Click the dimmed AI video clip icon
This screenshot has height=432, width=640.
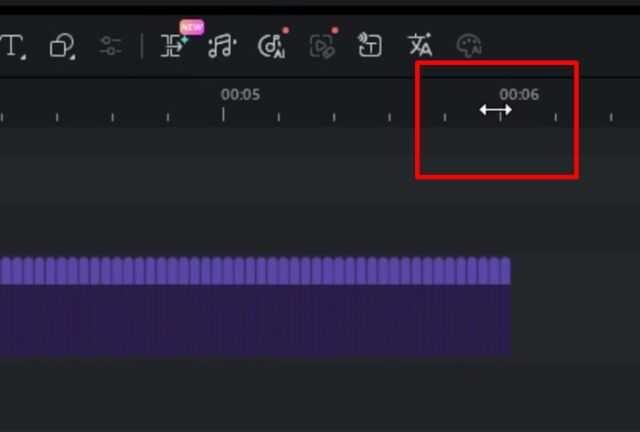coord(321,46)
